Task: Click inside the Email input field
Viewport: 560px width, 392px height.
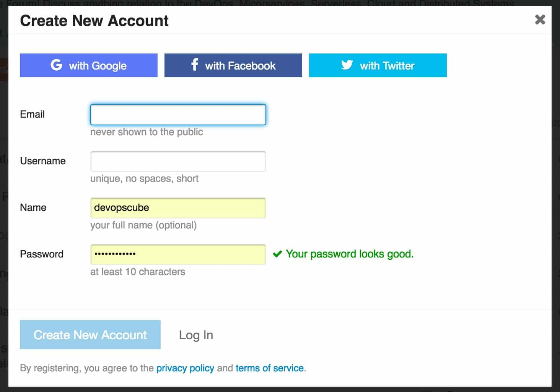Action: click(178, 114)
